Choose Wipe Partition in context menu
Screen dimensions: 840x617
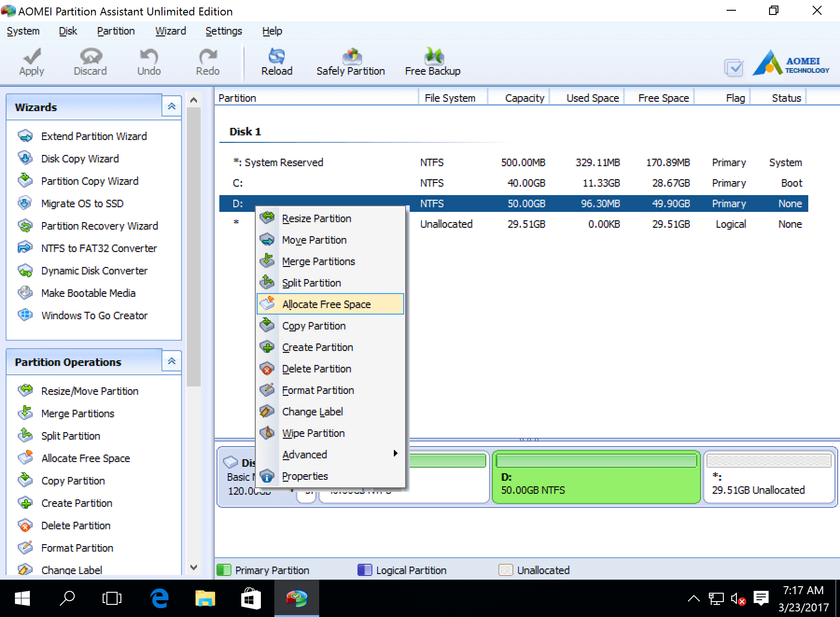pyautogui.click(x=330, y=433)
